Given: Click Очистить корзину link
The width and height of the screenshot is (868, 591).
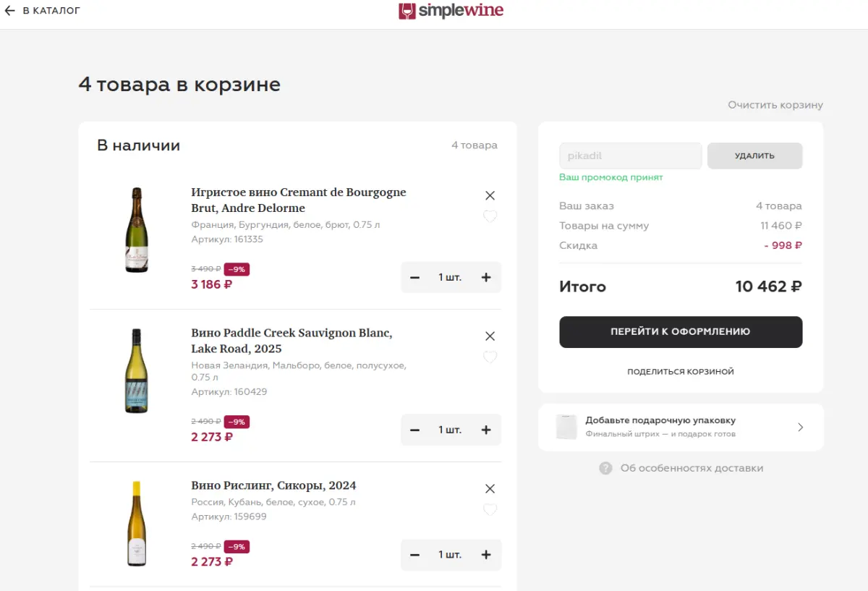Looking at the screenshot, I should [x=775, y=105].
